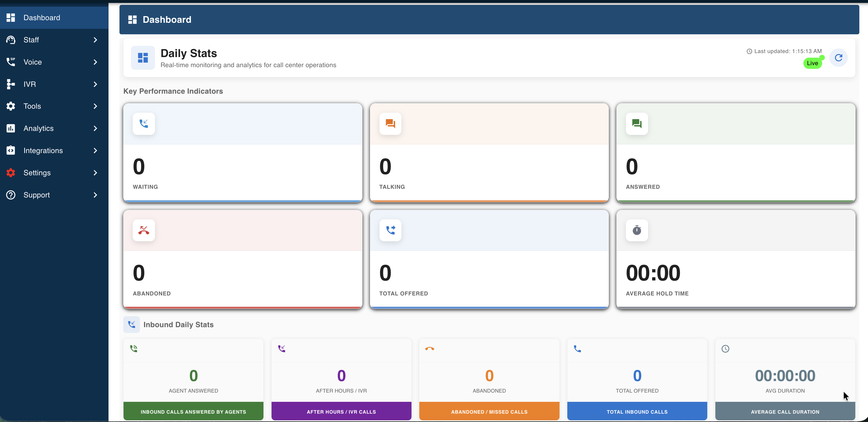Click the blue phone icon in Total Offered card
The height and width of the screenshot is (422, 868).
[577, 348]
